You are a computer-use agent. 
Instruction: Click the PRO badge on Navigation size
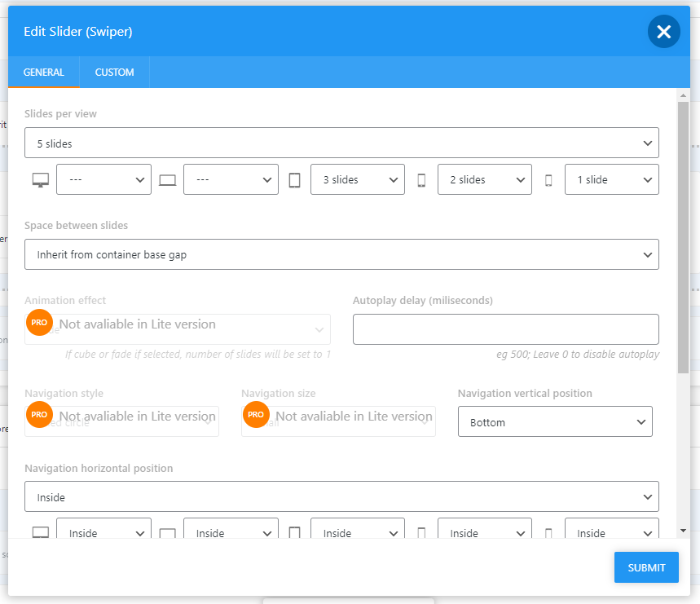pyautogui.click(x=256, y=415)
